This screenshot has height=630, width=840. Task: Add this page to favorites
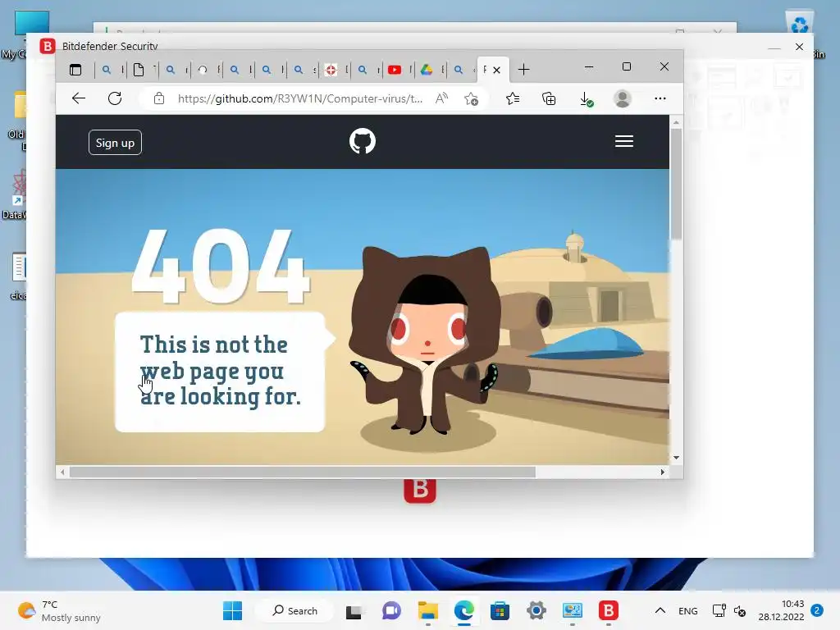pyautogui.click(x=472, y=98)
